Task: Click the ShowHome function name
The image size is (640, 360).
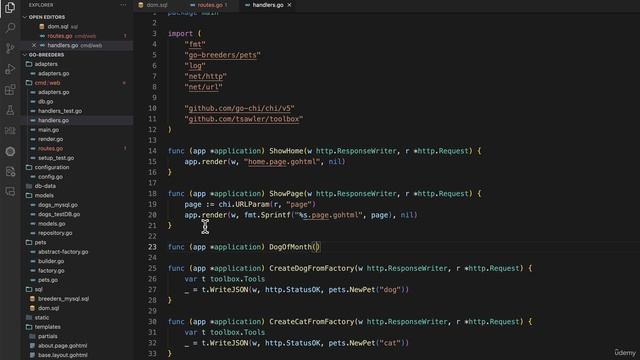Action: point(286,151)
